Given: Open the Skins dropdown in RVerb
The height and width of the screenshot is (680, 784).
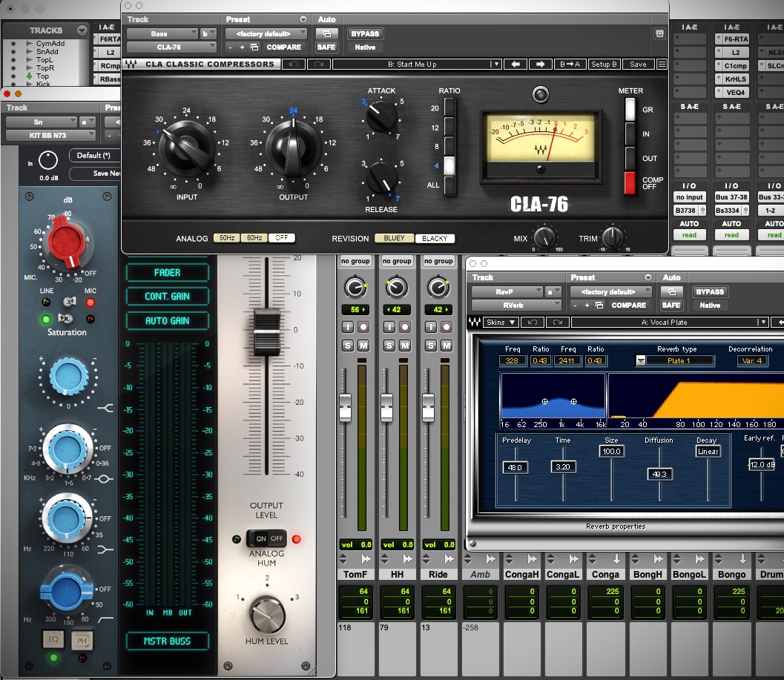Looking at the screenshot, I should point(501,323).
